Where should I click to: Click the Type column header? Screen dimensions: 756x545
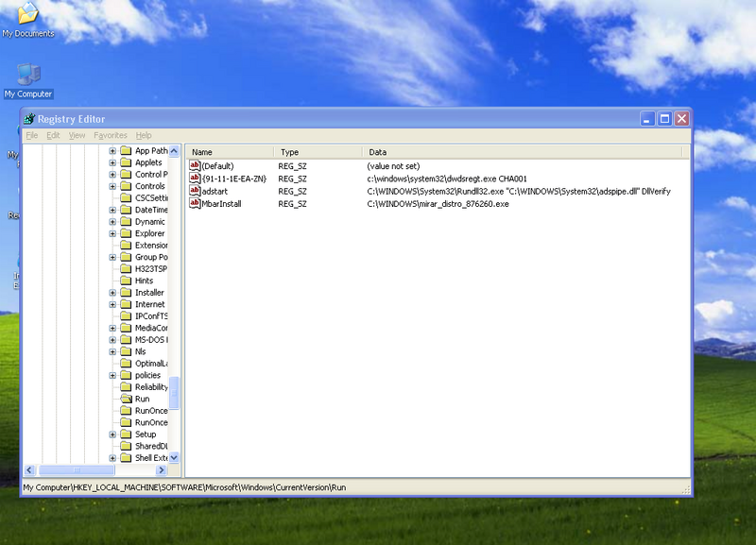coord(318,152)
